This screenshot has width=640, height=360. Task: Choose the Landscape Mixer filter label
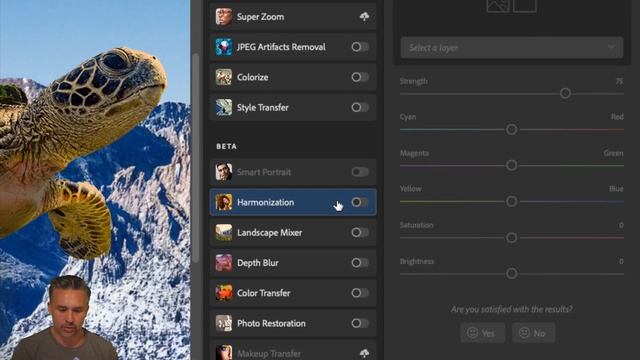coord(269,232)
